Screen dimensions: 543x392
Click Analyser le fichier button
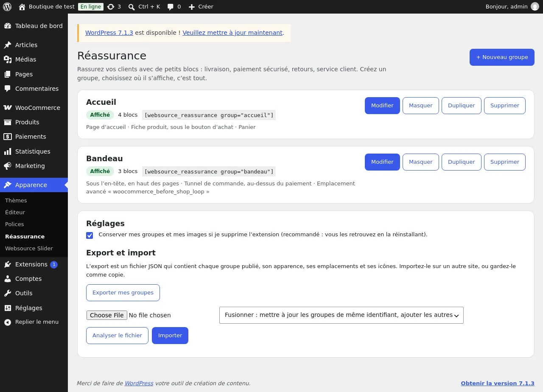pos(117,336)
